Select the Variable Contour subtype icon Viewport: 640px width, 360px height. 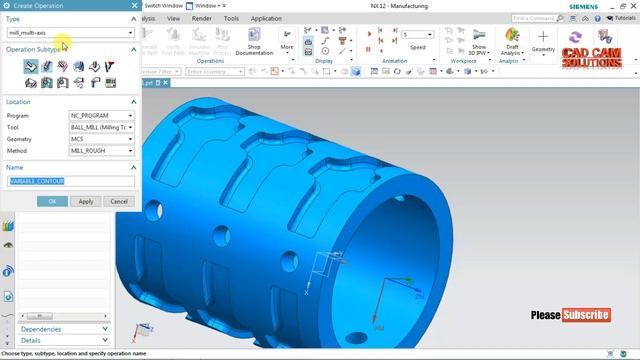(x=31, y=67)
